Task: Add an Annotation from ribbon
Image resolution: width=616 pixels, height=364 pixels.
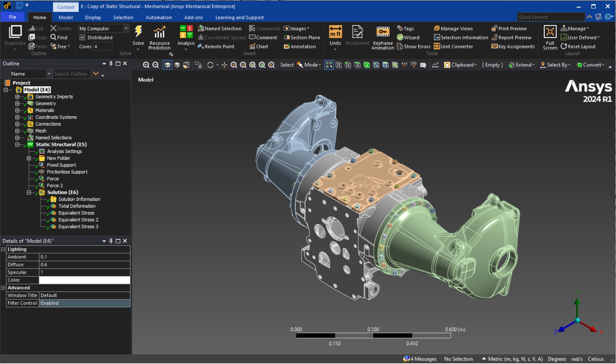Action: tap(300, 46)
